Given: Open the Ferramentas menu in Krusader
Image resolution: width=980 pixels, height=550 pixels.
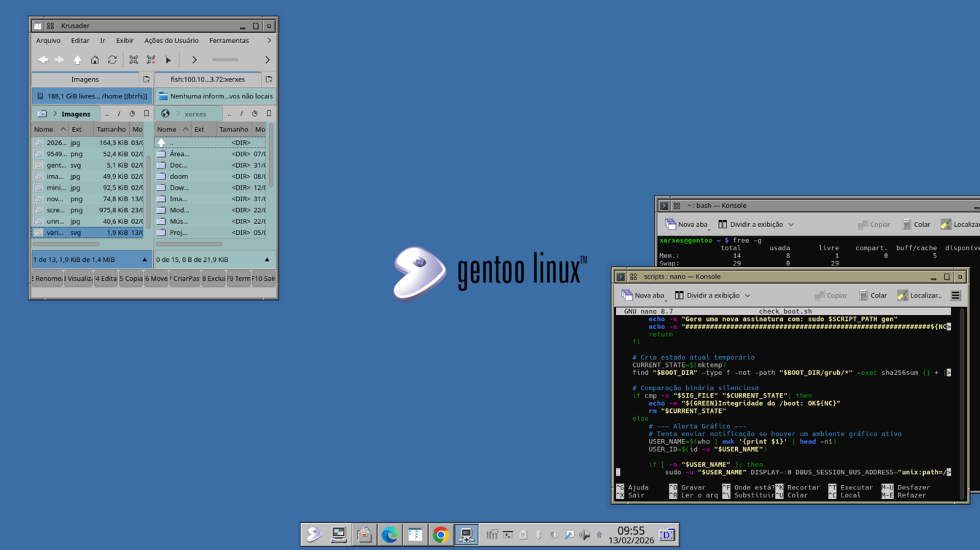Looking at the screenshot, I should tap(229, 41).
